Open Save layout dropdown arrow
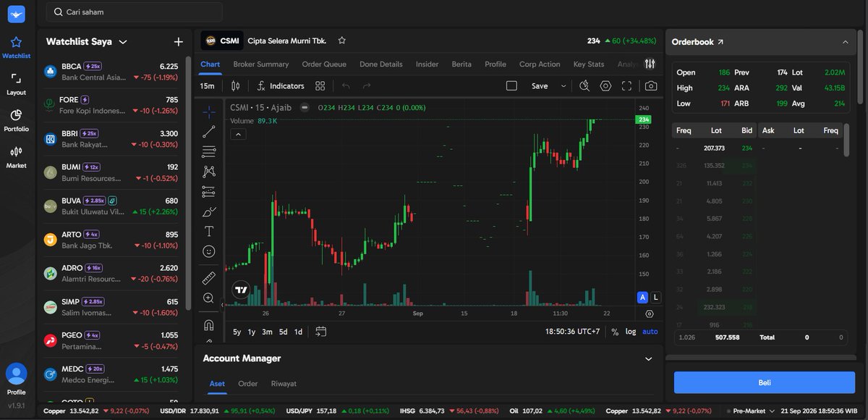This screenshot has width=868, height=420. pos(563,85)
